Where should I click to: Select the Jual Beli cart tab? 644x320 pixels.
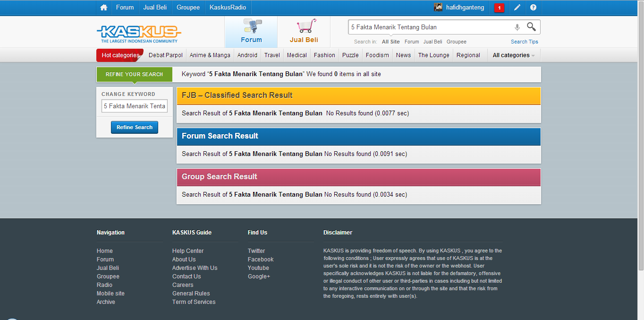point(304,32)
